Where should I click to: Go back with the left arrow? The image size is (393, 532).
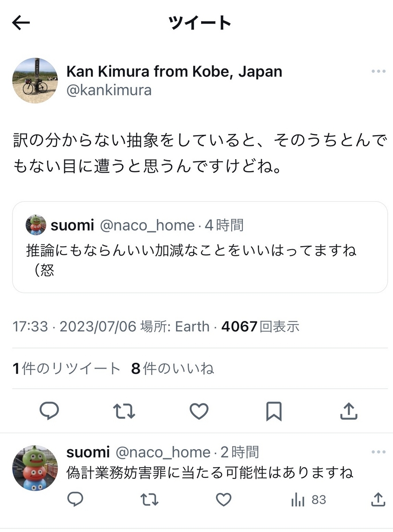coord(21,23)
